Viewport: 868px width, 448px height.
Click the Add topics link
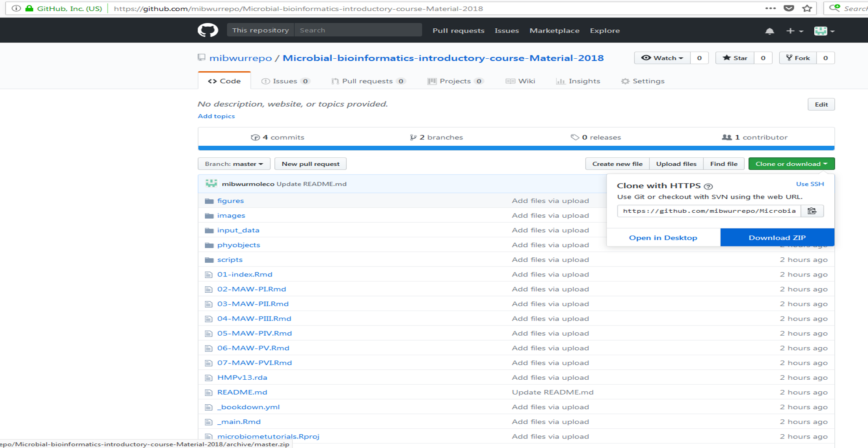(216, 116)
